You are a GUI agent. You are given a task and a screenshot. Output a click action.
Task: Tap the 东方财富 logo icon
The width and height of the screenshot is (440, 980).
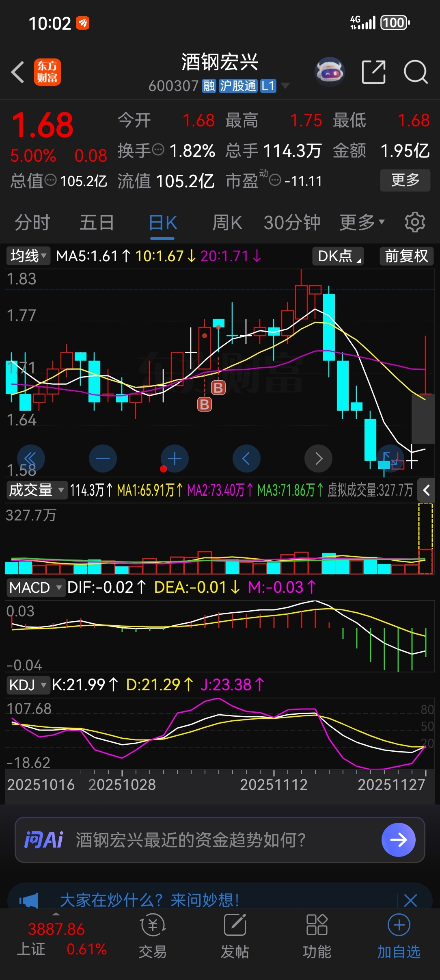click(47, 72)
